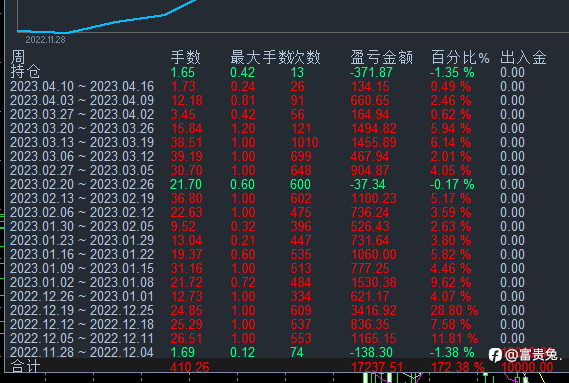Image resolution: width=569 pixels, height=383 pixels.
Task: Select week row 2023.03.13 ~ 2023.03.19
Action: point(82,142)
